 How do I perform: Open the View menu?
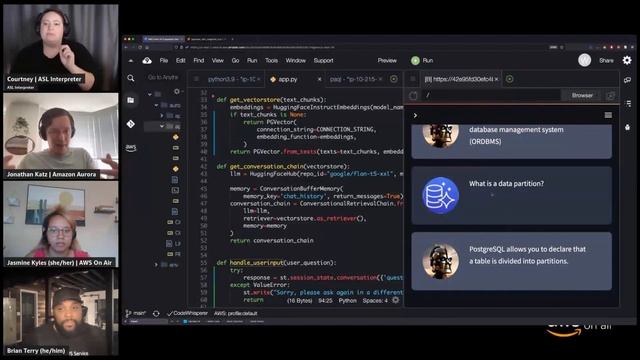pos(218,60)
